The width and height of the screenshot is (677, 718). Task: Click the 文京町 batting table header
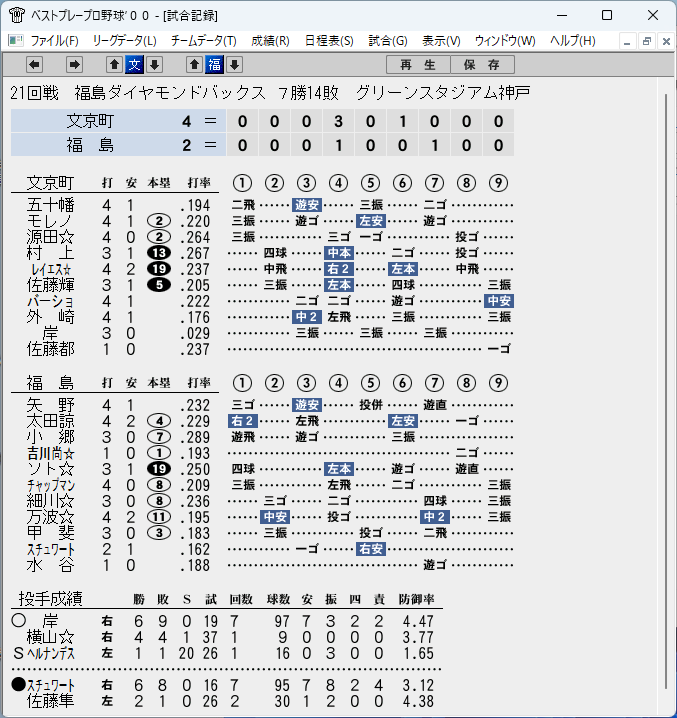(x=50, y=183)
